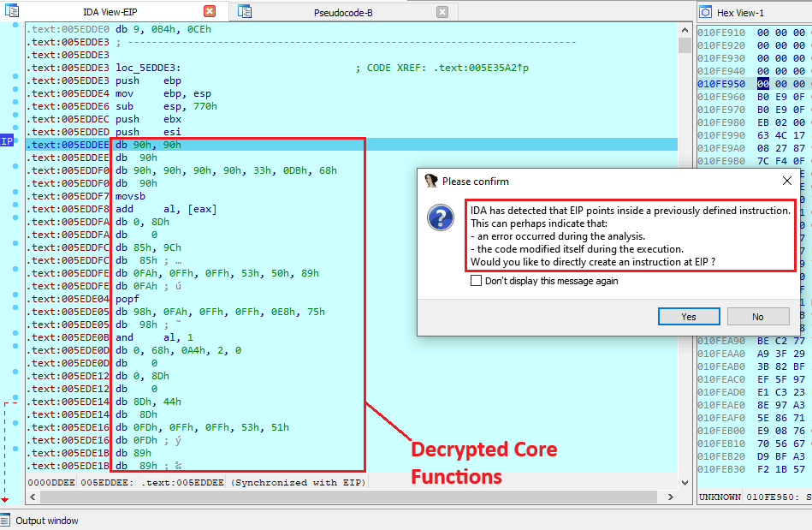Image resolution: width=812 pixels, height=530 pixels.
Task: Close the Pseudocode-B tab
Action: coord(442,12)
